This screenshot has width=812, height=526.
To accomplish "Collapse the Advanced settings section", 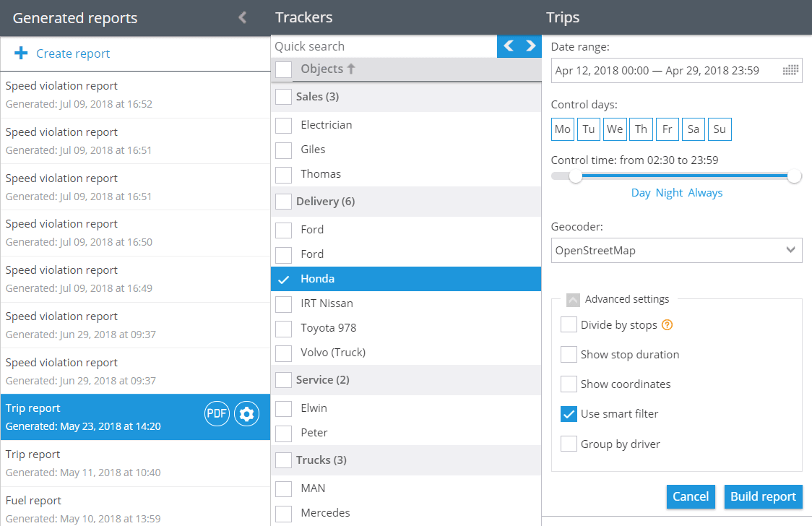I will click(x=573, y=300).
